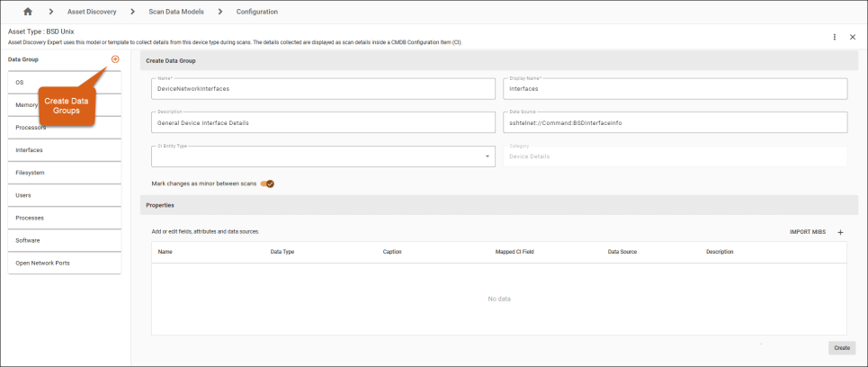
Task: Click the IMPORT MIBS button
Action: pos(807,232)
